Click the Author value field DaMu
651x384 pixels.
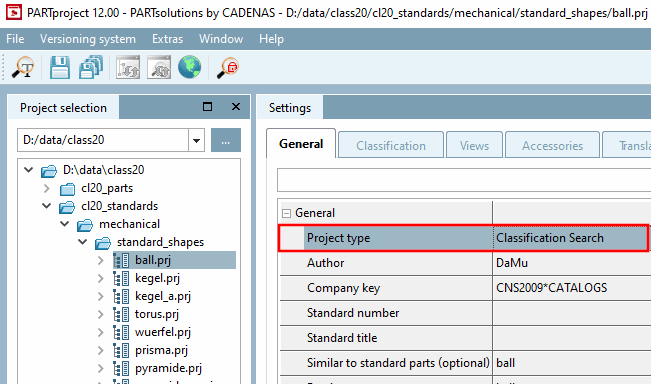click(571, 263)
